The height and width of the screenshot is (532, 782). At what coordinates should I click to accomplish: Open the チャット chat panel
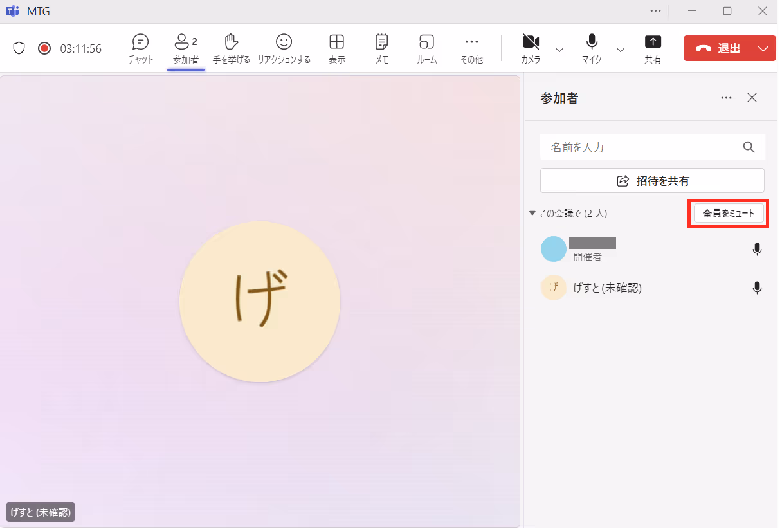pyautogui.click(x=140, y=49)
